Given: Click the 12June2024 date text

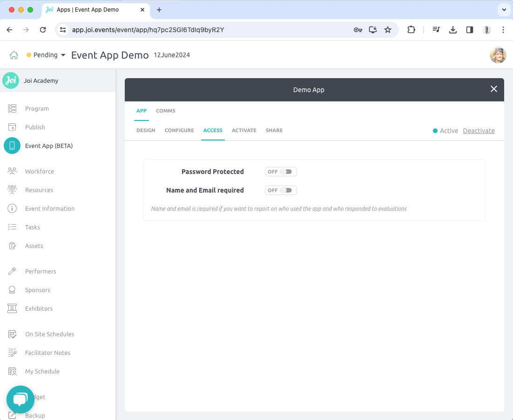Looking at the screenshot, I should 172,55.
